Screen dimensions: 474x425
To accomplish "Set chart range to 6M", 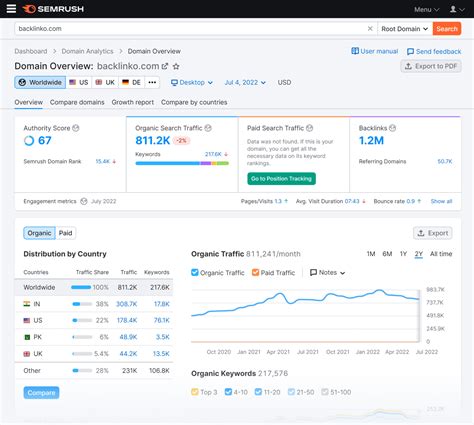I will (x=387, y=254).
